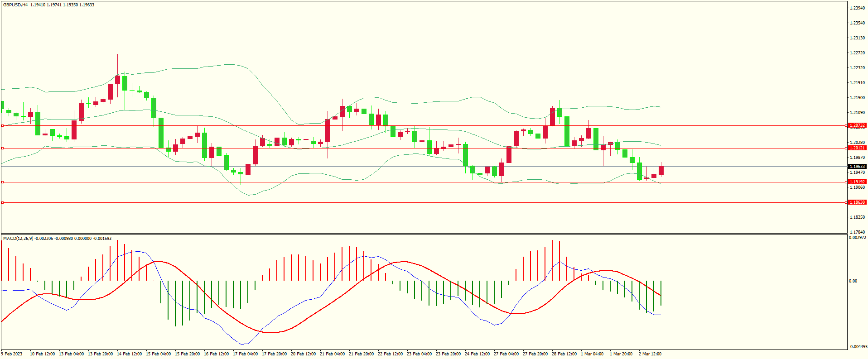The height and width of the screenshot is (359, 868).
Task: Click left handle of the 1.18638 horizontal line
Action: click(3, 202)
